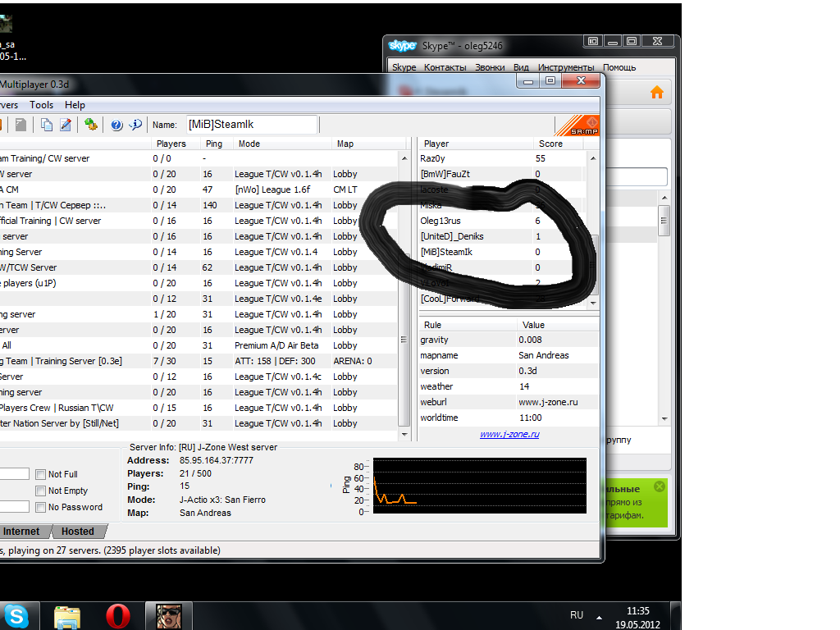Select the weburl rule row
840x630 pixels.
[509, 402]
